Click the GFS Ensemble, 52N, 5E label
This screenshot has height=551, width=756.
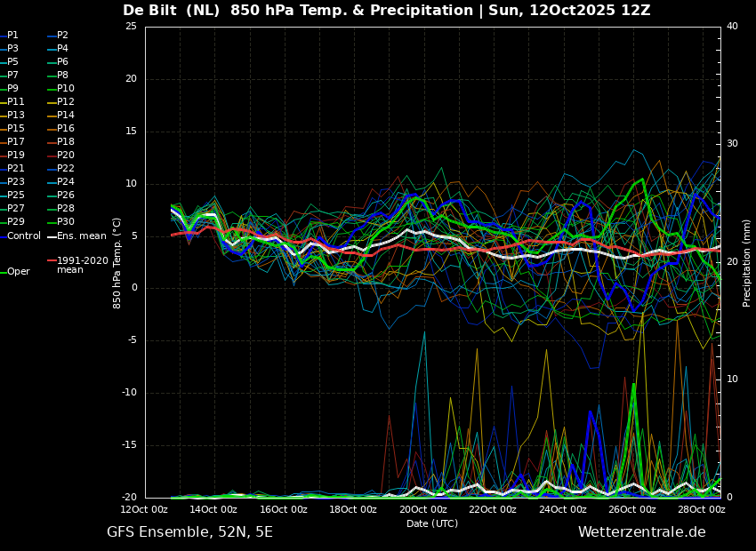coord(189,532)
